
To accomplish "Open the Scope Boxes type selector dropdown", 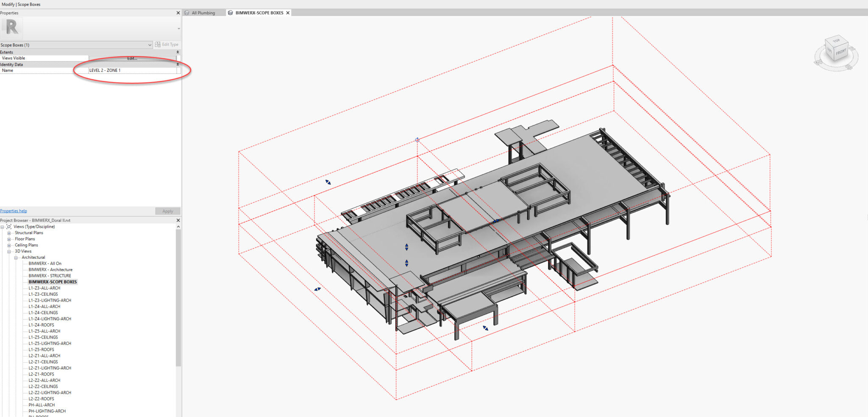I will [x=149, y=45].
